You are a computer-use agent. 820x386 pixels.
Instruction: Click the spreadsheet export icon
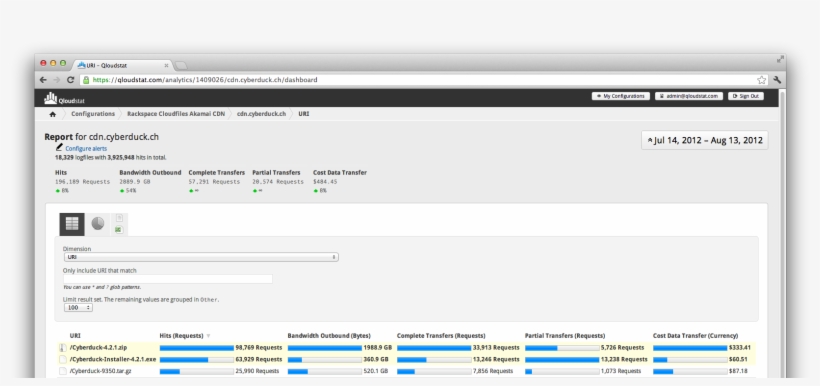pos(119,230)
